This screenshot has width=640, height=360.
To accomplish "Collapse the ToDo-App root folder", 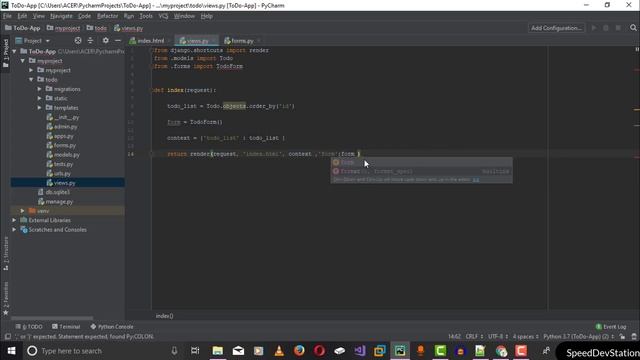I will pyautogui.click(x=15, y=51).
